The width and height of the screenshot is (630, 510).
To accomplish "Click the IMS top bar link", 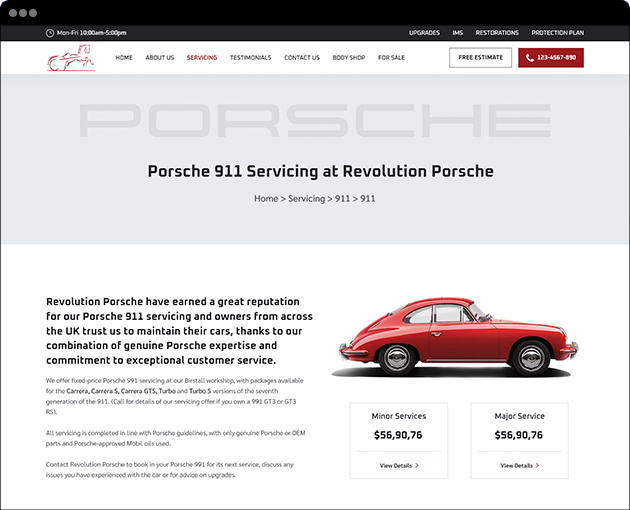I will pyautogui.click(x=458, y=33).
